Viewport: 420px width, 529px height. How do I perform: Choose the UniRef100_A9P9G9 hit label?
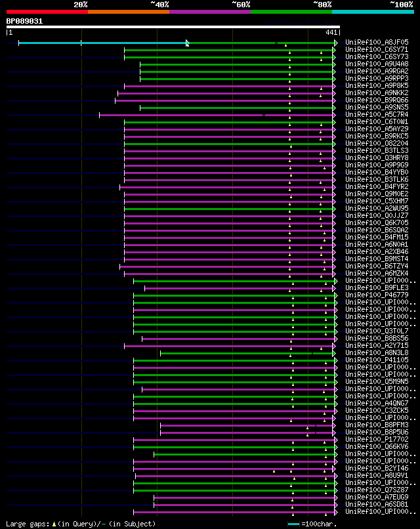coord(377,165)
